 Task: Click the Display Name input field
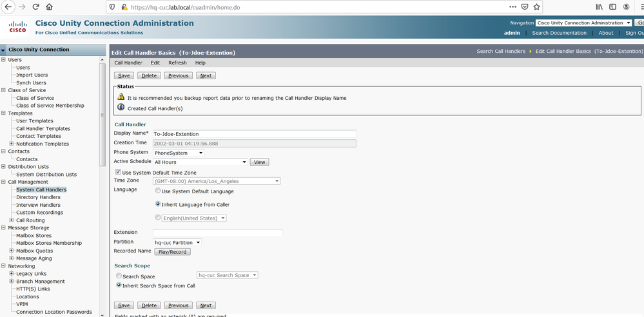(x=254, y=134)
